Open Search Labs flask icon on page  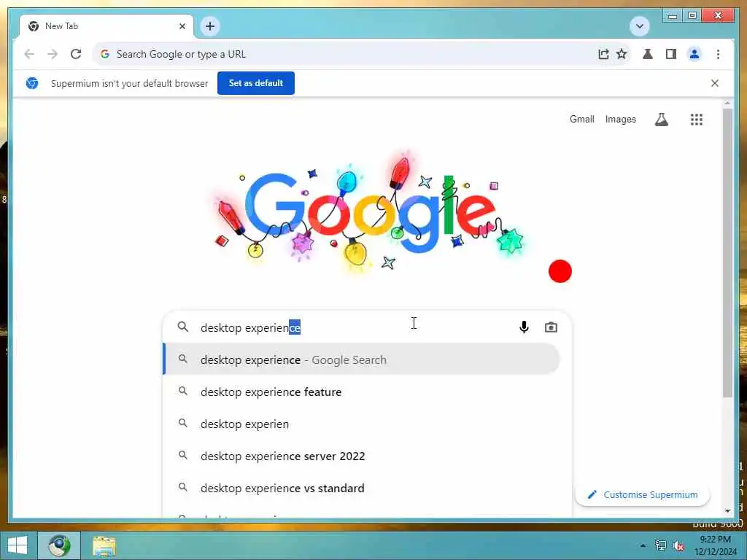(x=661, y=120)
